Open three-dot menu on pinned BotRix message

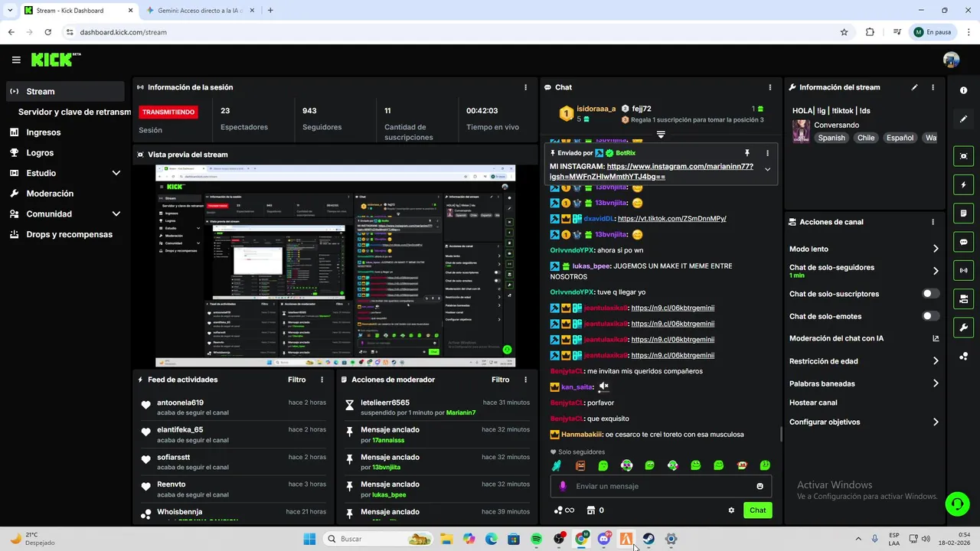click(767, 153)
